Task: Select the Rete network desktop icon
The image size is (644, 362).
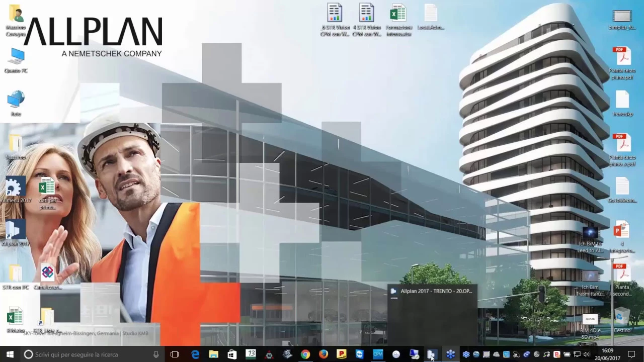Action: click(x=16, y=104)
